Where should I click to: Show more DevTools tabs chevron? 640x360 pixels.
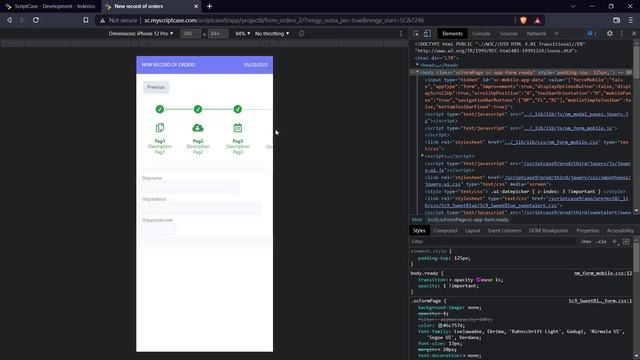[x=556, y=33]
